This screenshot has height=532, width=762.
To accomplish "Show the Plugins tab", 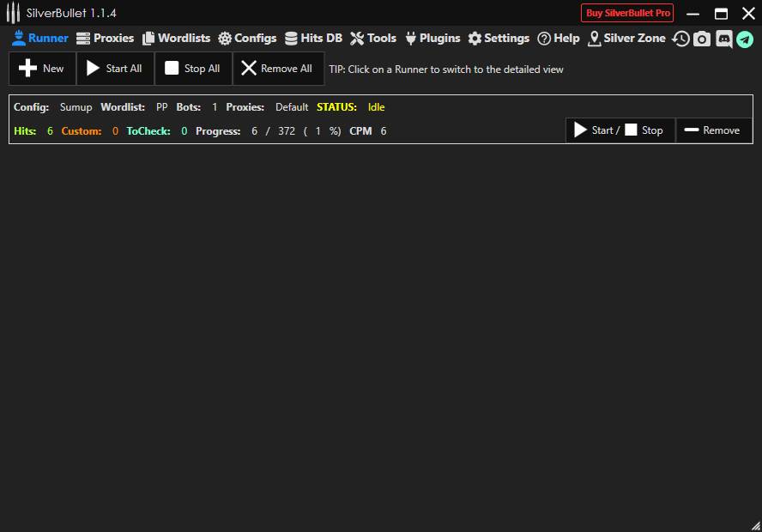I will click(432, 38).
